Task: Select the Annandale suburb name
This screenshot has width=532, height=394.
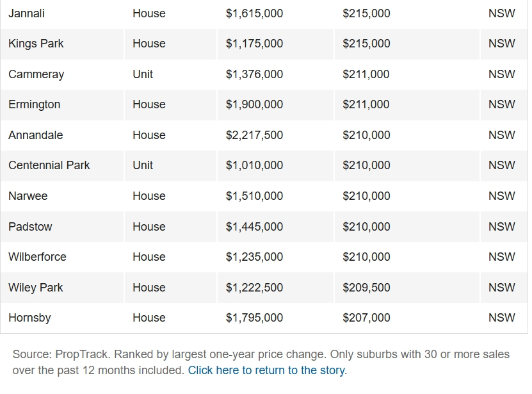Action: 36,135
